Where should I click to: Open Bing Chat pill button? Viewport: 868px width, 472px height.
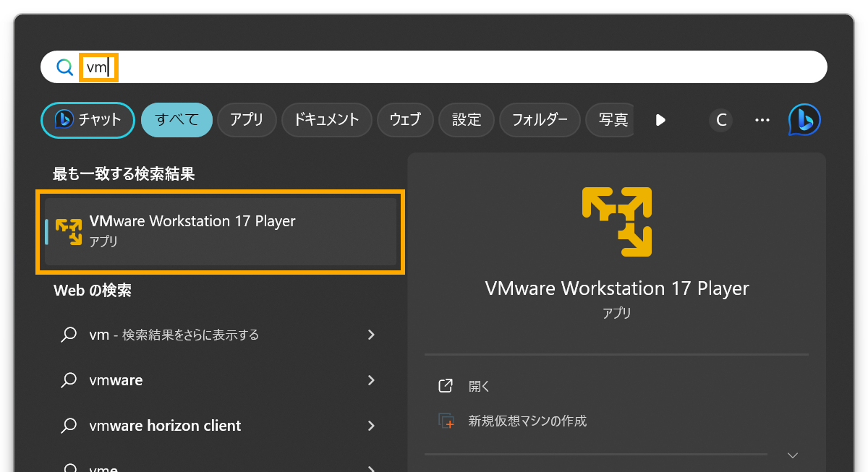88,120
